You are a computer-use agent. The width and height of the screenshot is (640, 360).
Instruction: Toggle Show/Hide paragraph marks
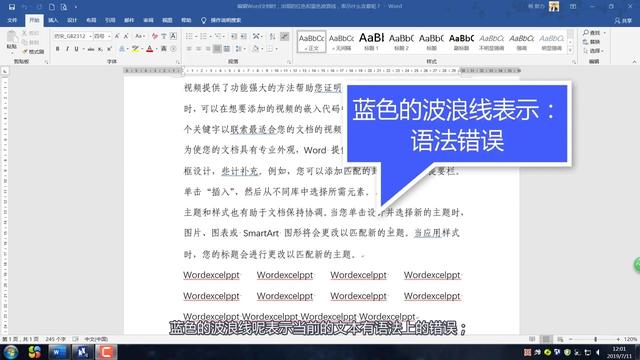click(x=284, y=36)
